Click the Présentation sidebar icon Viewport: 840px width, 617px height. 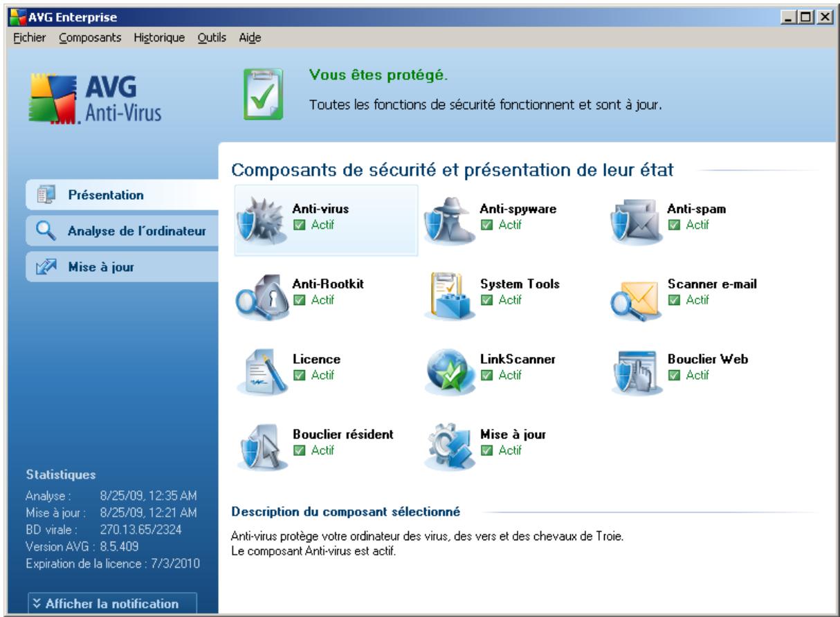point(45,195)
